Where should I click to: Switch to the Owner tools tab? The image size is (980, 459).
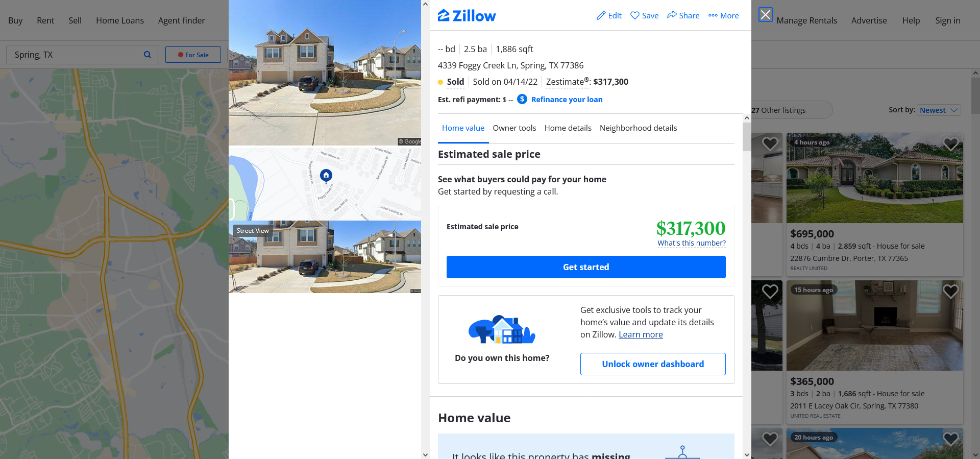pyautogui.click(x=514, y=128)
